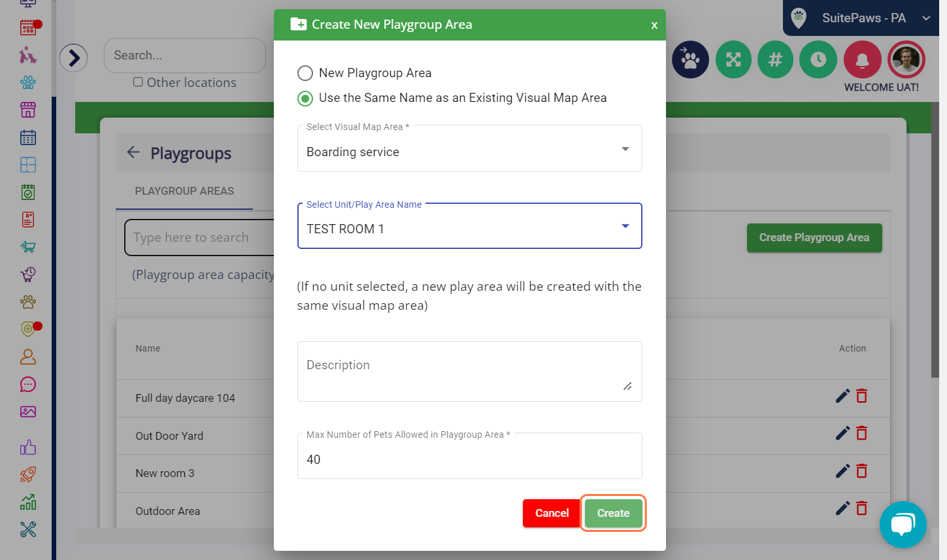
Task: Click the Outdoor Area row name
Action: coord(167,511)
